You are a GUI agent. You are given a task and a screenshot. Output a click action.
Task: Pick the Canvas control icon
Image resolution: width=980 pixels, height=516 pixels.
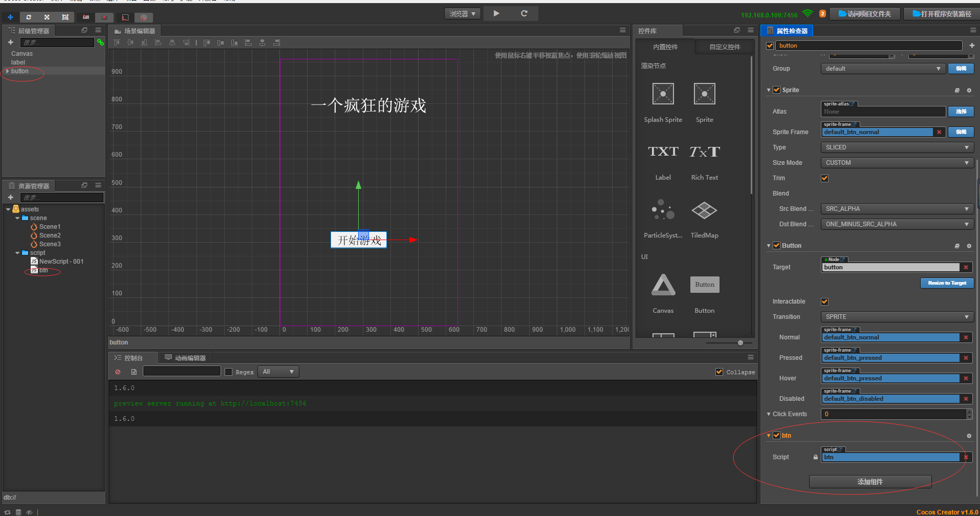click(663, 285)
